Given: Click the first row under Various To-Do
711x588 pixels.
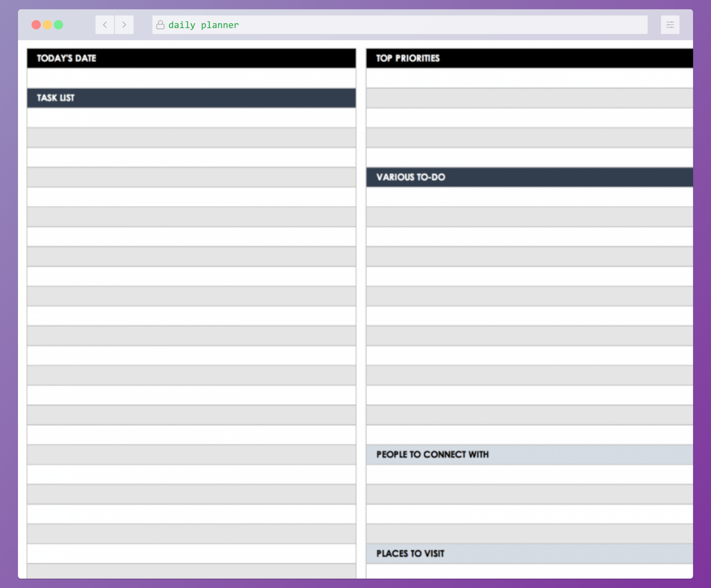Looking at the screenshot, I should [x=529, y=197].
